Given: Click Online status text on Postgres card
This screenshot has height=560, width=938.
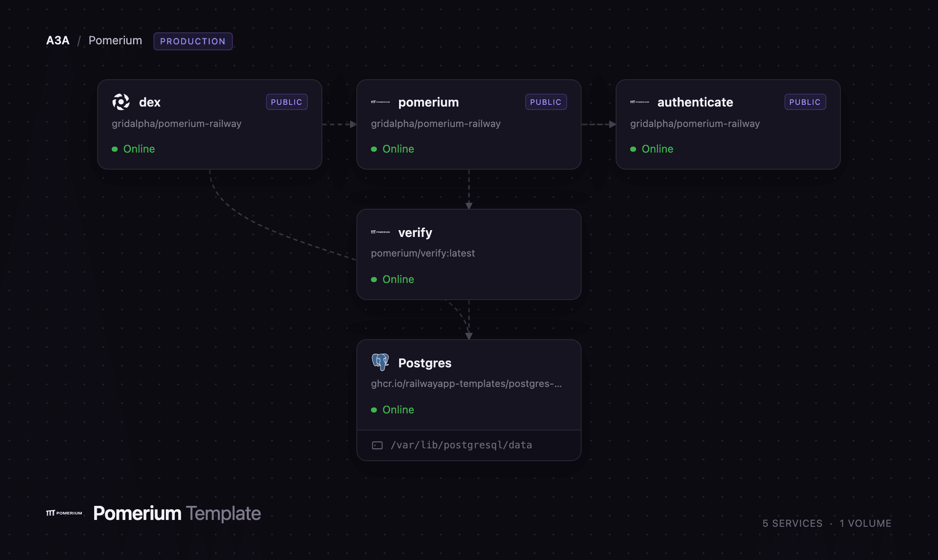Looking at the screenshot, I should (398, 410).
